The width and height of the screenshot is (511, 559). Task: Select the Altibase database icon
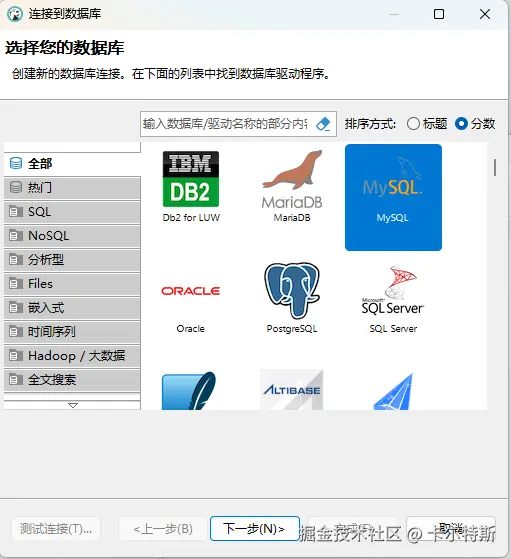pyautogui.click(x=292, y=390)
